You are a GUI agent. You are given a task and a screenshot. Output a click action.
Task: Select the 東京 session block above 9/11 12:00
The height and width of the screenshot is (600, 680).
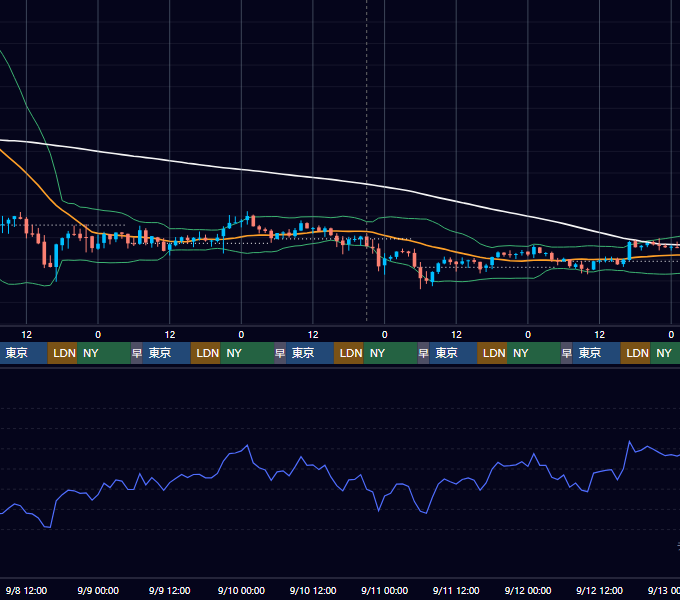tap(453, 353)
